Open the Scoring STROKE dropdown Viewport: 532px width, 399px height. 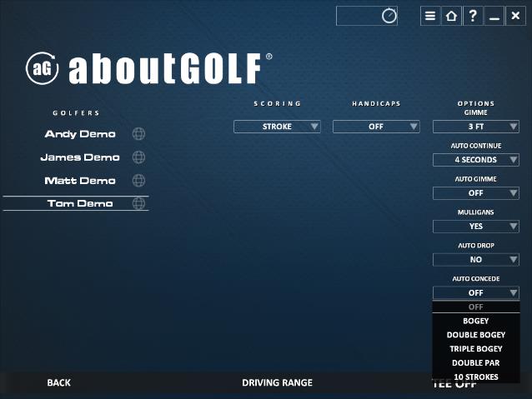click(x=277, y=127)
